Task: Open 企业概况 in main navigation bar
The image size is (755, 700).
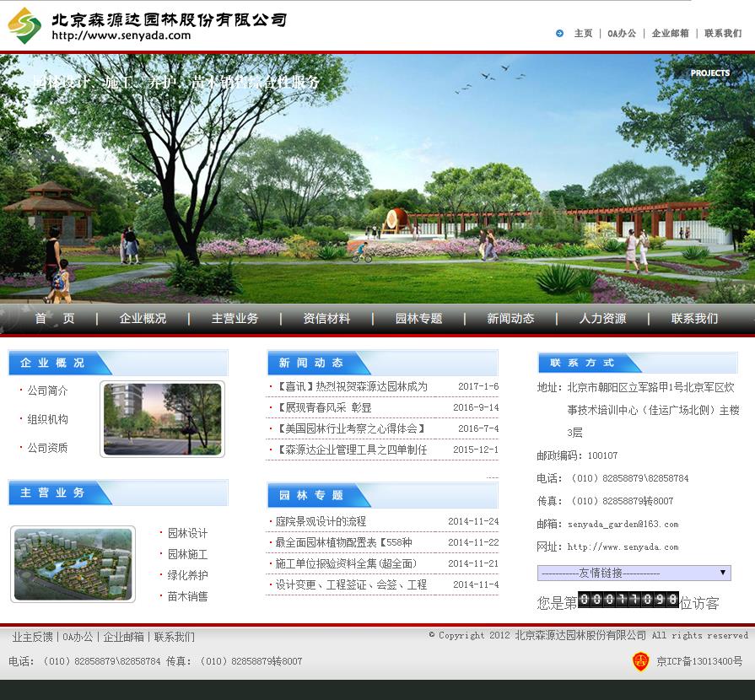Action: (143, 319)
